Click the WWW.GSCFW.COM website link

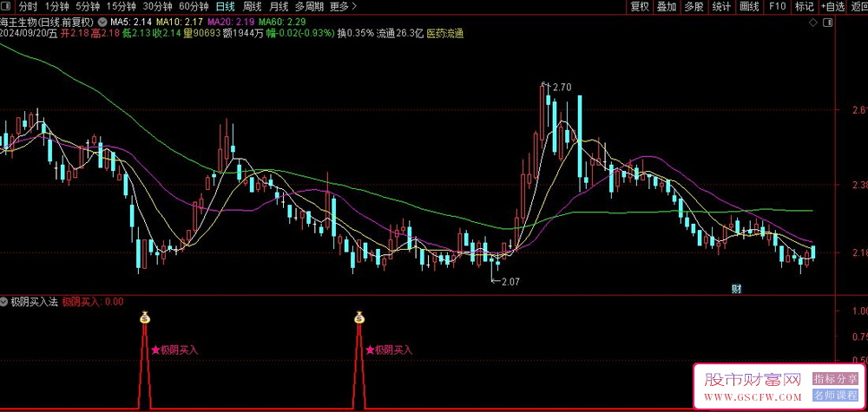(x=753, y=397)
